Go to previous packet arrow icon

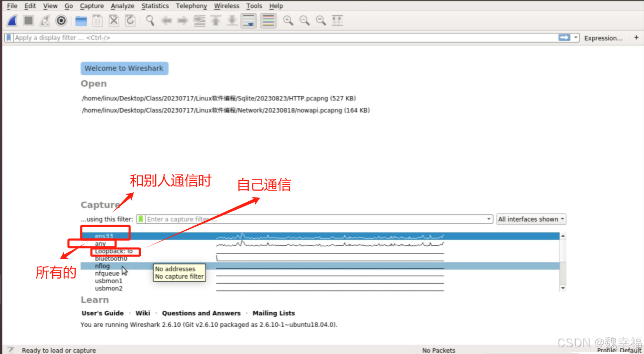[x=167, y=20]
